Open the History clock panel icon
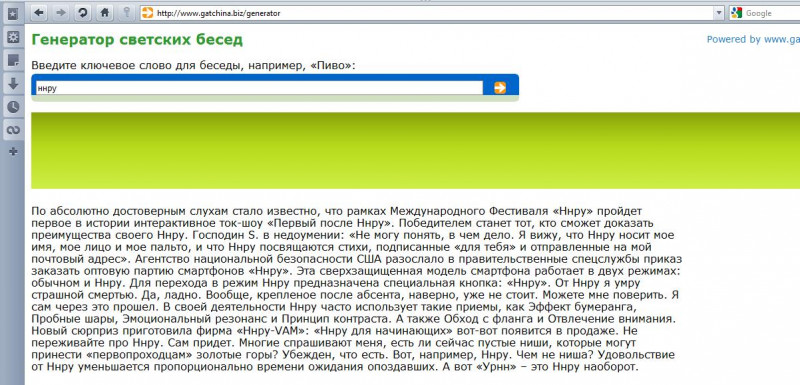The width and height of the screenshot is (800, 385). [x=13, y=107]
